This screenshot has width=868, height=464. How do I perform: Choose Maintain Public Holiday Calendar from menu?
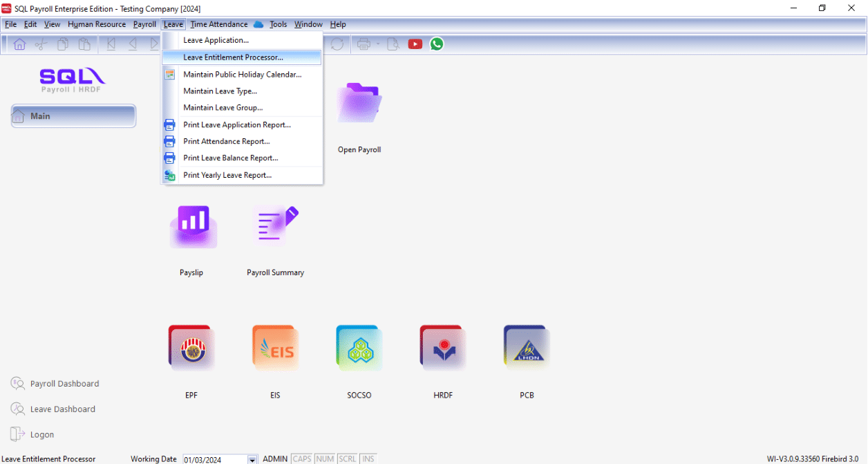(x=242, y=75)
